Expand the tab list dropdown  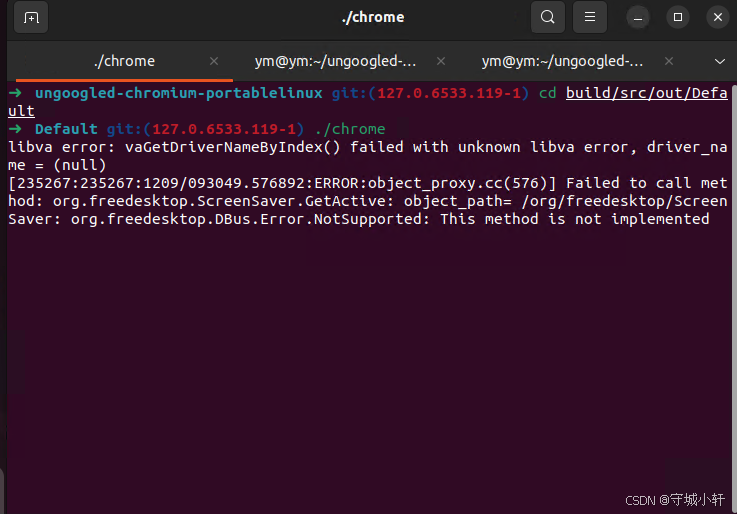point(720,62)
